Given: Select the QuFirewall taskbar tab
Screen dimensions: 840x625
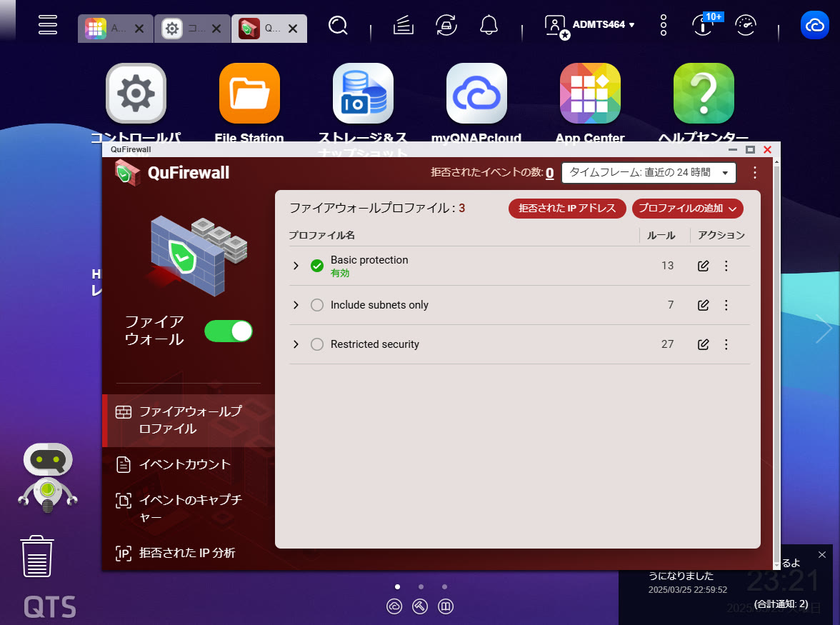Looking at the screenshot, I should point(260,29).
